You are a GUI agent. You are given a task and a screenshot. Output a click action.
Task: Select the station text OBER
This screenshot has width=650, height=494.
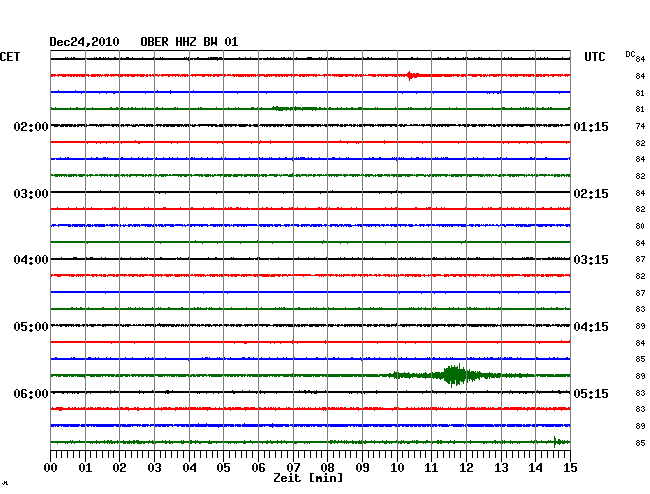pyautogui.click(x=154, y=42)
